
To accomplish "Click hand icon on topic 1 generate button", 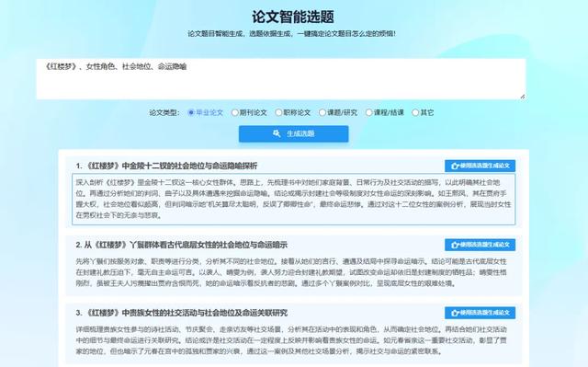I will coord(456,166).
